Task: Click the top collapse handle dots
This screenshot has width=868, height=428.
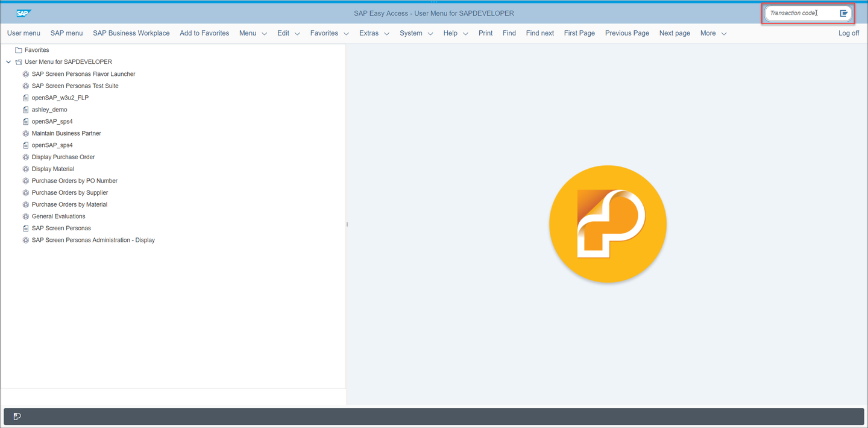Action: [434, 2]
